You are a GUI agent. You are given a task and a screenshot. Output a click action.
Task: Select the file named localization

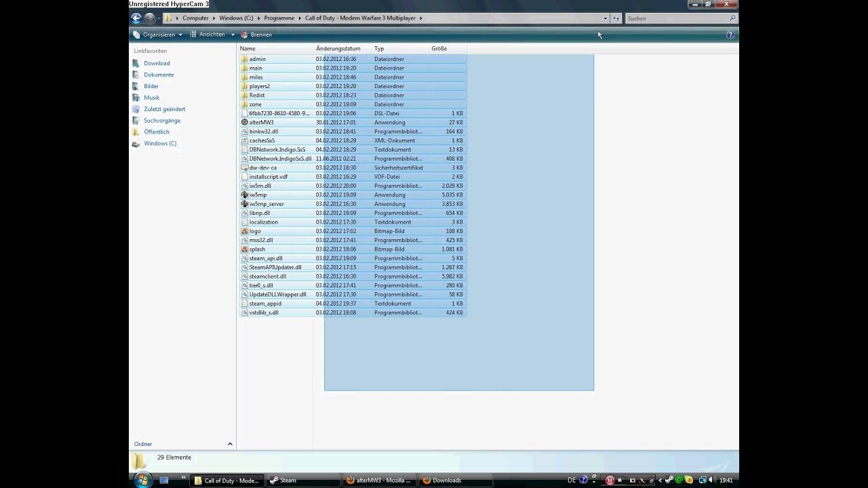pyautogui.click(x=263, y=222)
